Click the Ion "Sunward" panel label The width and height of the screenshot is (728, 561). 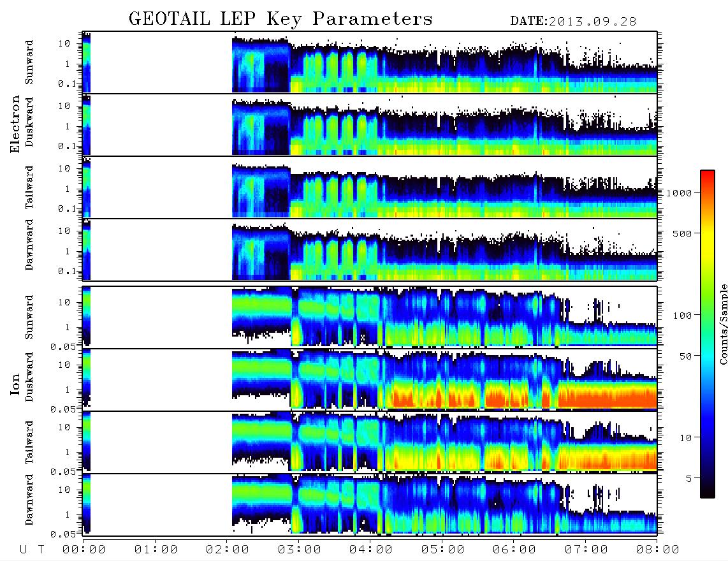click(x=29, y=317)
